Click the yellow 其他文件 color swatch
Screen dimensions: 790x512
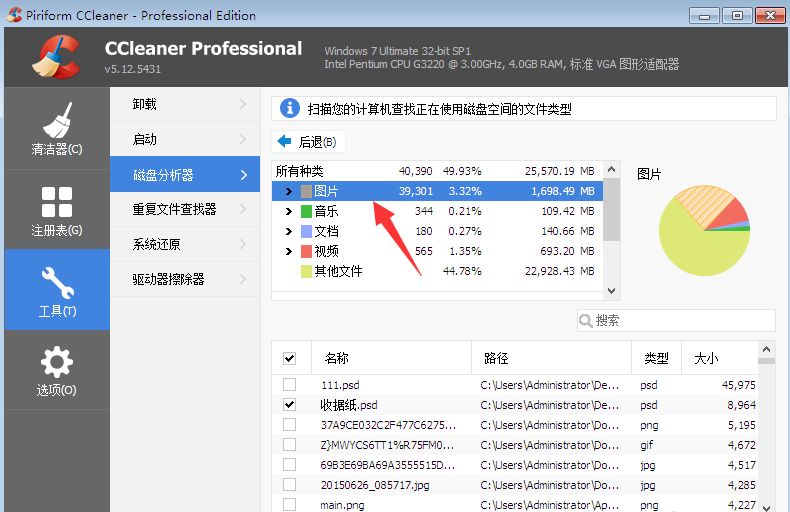click(306, 271)
